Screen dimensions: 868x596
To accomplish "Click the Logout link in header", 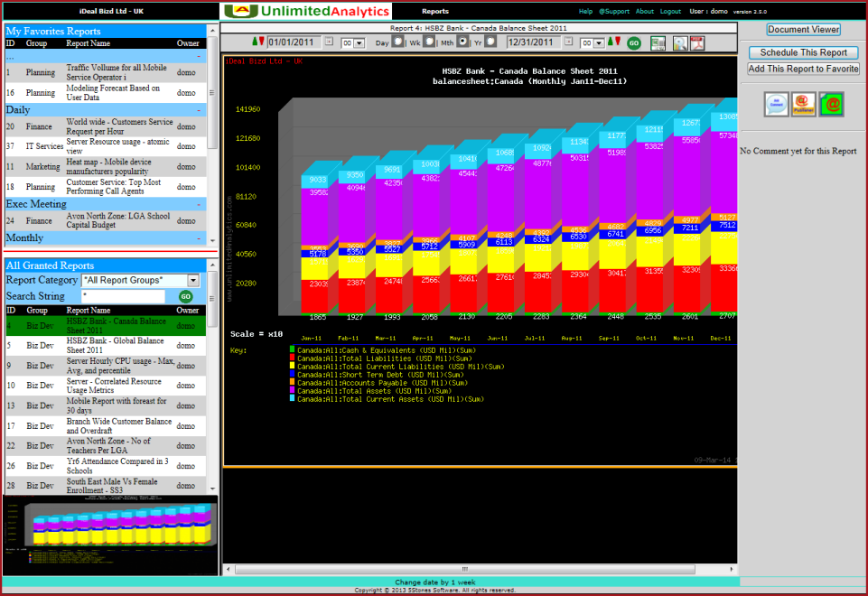I will point(670,12).
